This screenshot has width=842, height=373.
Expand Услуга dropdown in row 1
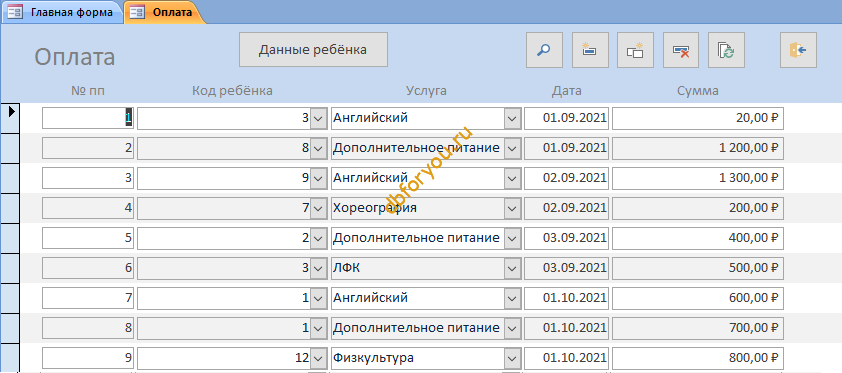[512, 118]
